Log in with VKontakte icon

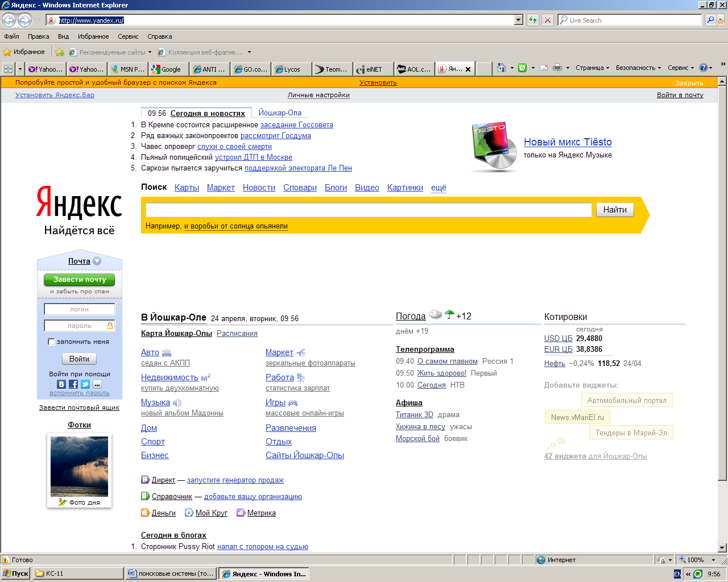coord(61,384)
